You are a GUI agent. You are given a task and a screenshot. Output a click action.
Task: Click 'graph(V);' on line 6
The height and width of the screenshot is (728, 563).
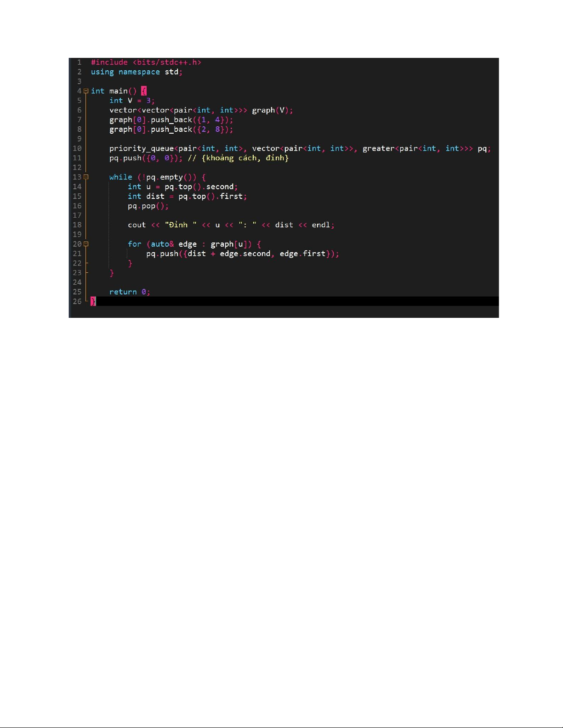coord(273,110)
